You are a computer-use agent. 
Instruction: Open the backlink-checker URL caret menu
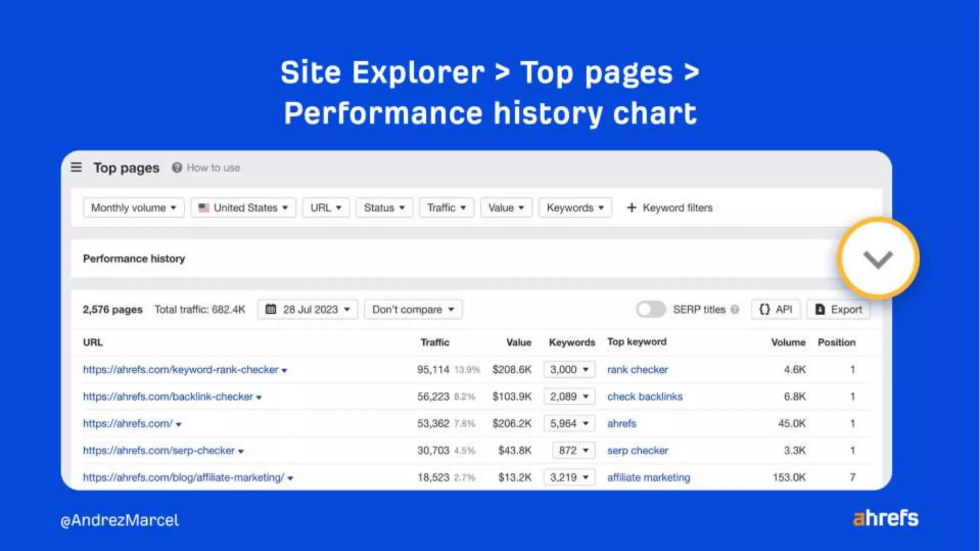(259, 397)
